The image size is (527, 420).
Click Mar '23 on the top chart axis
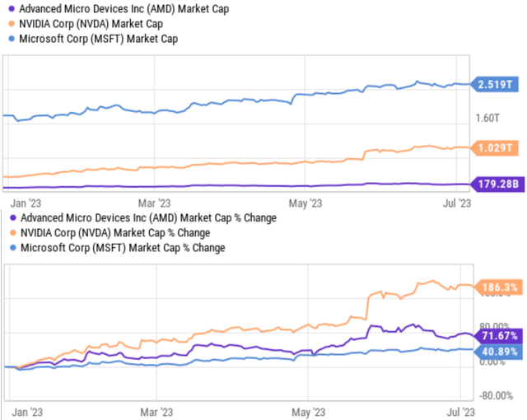[x=157, y=201]
